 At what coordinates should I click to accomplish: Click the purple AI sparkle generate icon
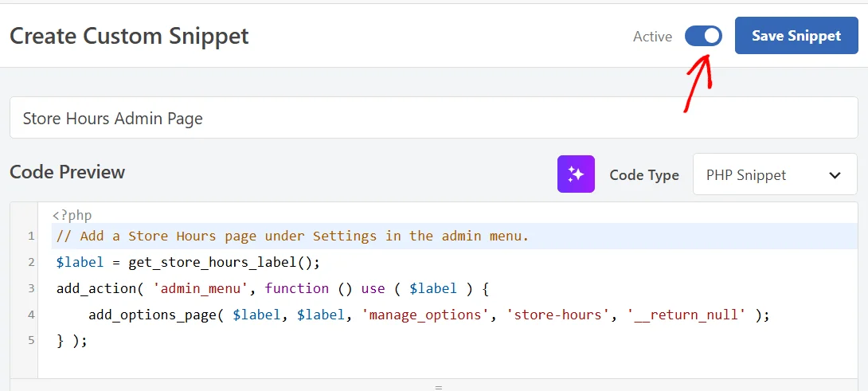pyautogui.click(x=576, y=174)
